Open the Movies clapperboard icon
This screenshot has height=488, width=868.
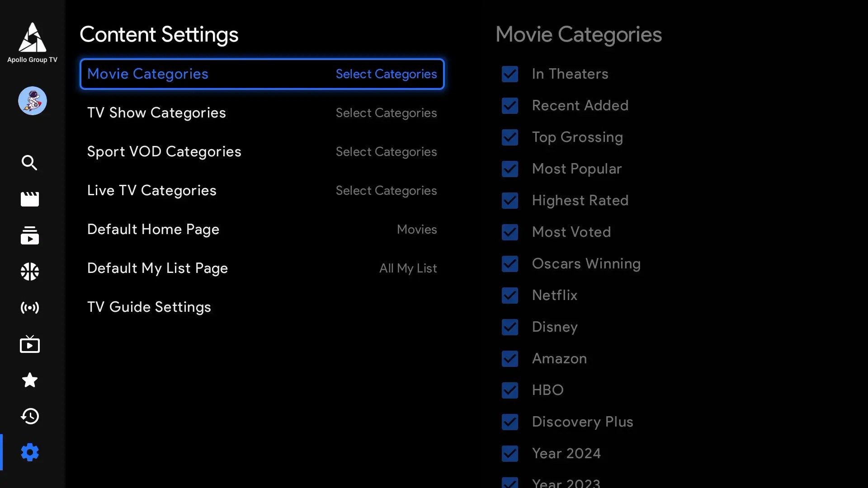point(30,199)
